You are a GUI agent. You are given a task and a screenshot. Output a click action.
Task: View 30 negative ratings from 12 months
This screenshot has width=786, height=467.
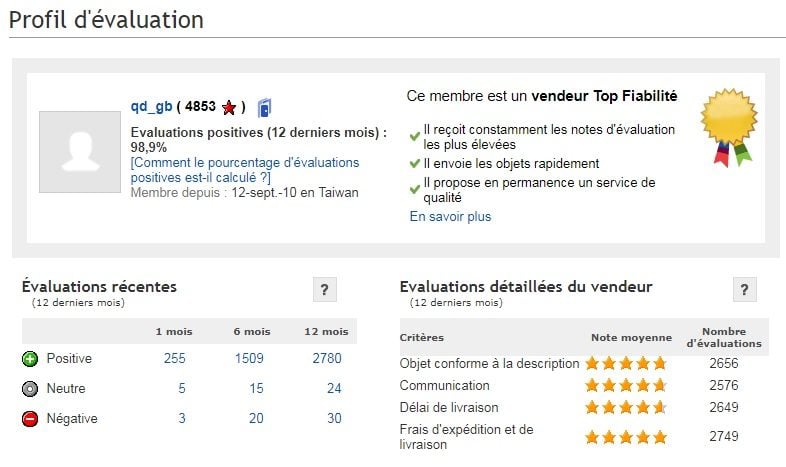[334, 418]
